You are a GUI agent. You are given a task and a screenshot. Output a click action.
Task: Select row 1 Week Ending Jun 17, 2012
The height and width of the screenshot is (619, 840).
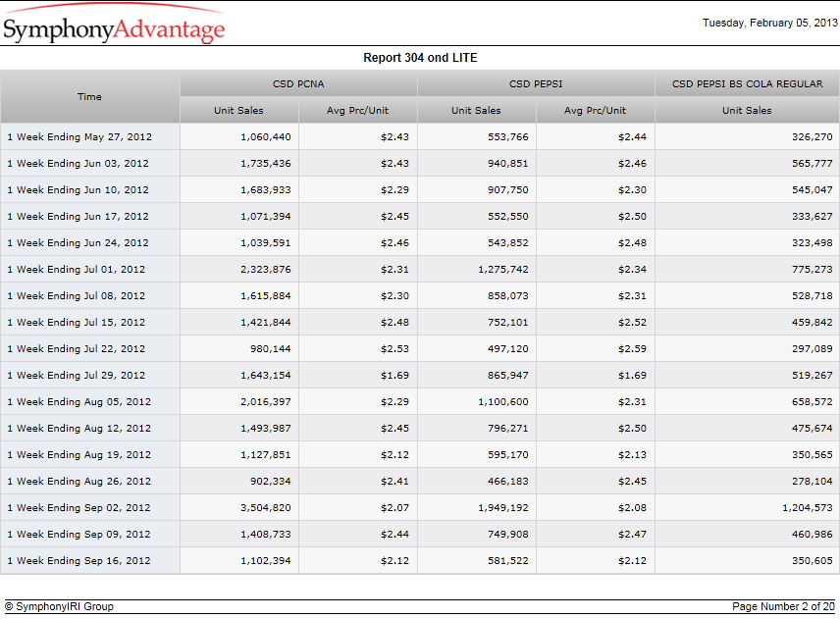pyautogui.click(x=420, y=217)
